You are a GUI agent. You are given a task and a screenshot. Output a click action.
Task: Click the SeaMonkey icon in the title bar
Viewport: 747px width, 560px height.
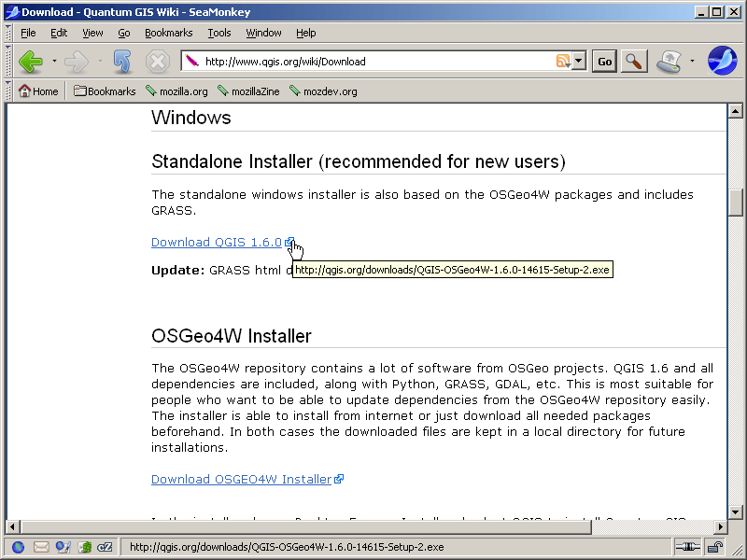(12, 12)
